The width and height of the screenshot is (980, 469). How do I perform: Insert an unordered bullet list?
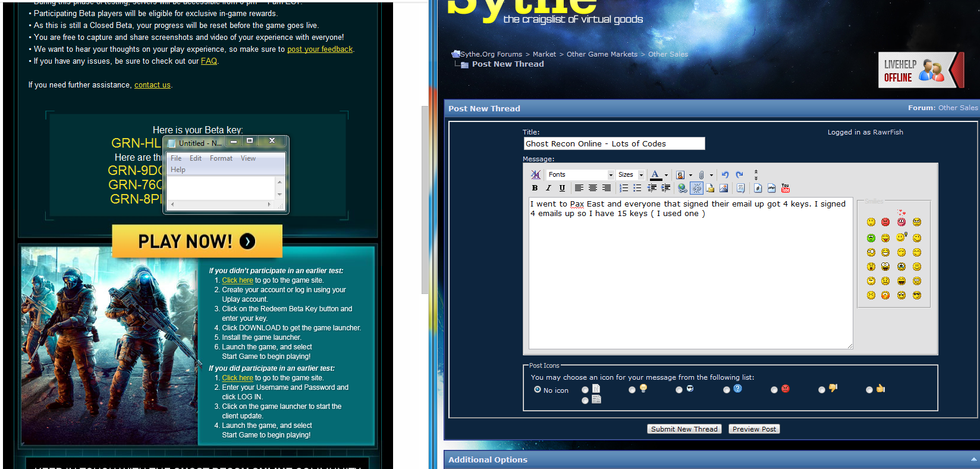pos(637,188)
